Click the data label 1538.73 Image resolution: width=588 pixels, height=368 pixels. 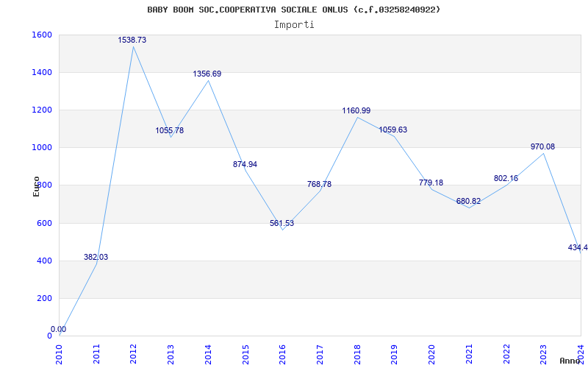point(132,40)
